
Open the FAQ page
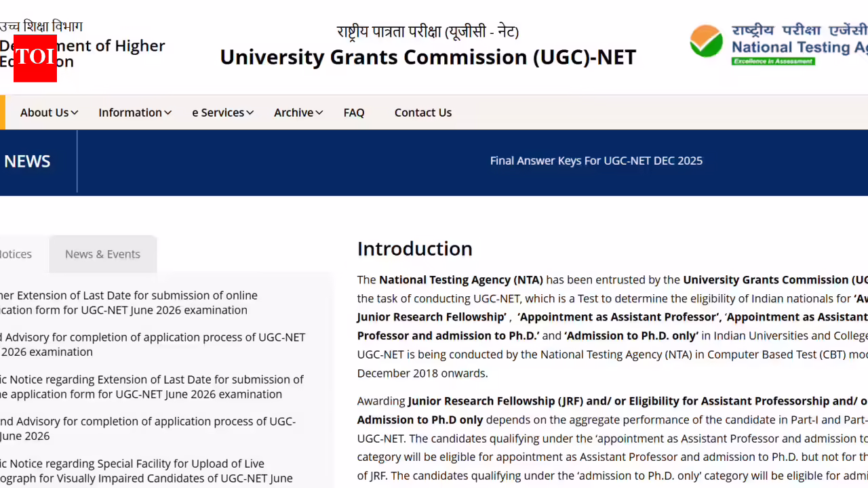tap(354, 113)
